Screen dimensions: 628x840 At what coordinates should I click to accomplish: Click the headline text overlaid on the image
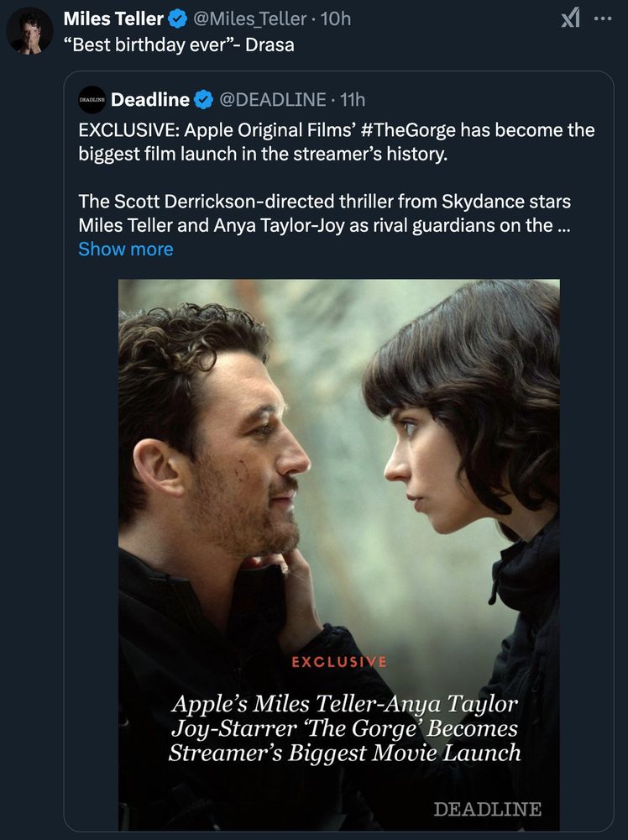344,728
